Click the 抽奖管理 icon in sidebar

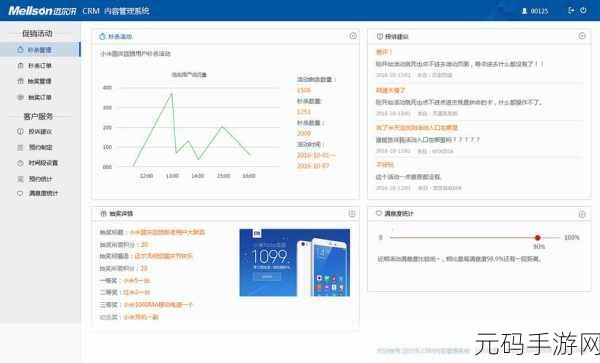pyautogui.click(x=20, y=81)
